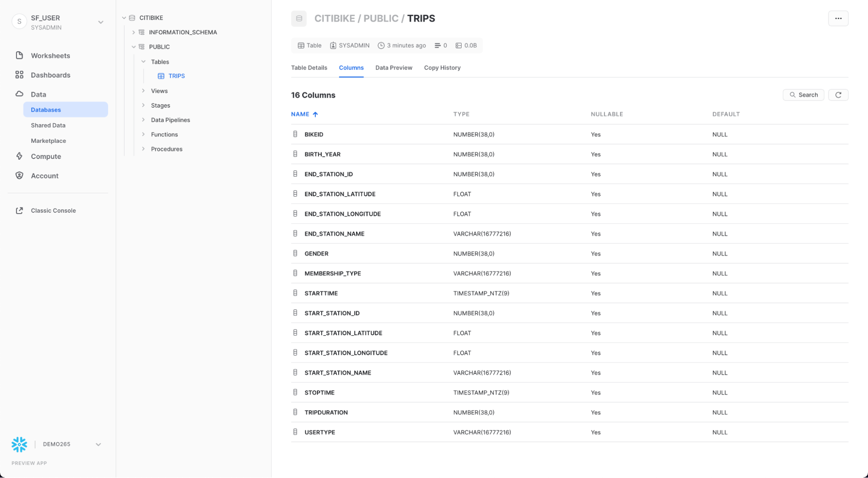
Task: Click the Search columns button
Action: point(803,95)
